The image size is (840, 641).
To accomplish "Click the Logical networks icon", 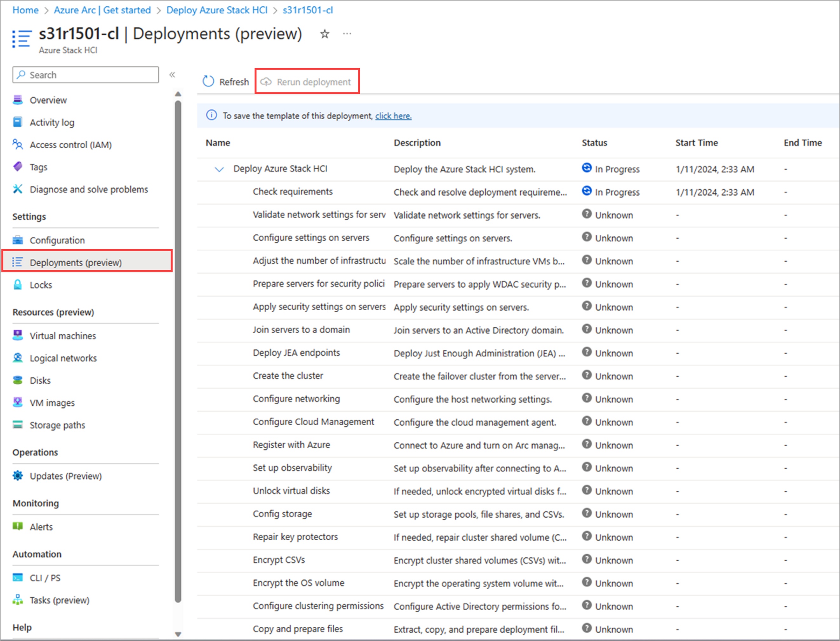I will tap(17, 358).
